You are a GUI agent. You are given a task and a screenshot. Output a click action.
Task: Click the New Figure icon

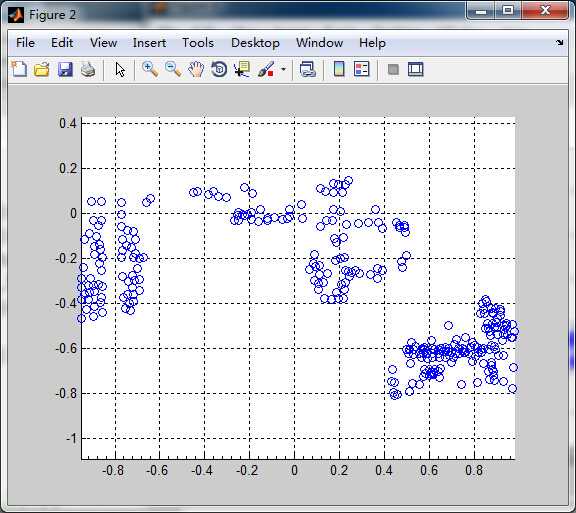click(x=19, y=69)
